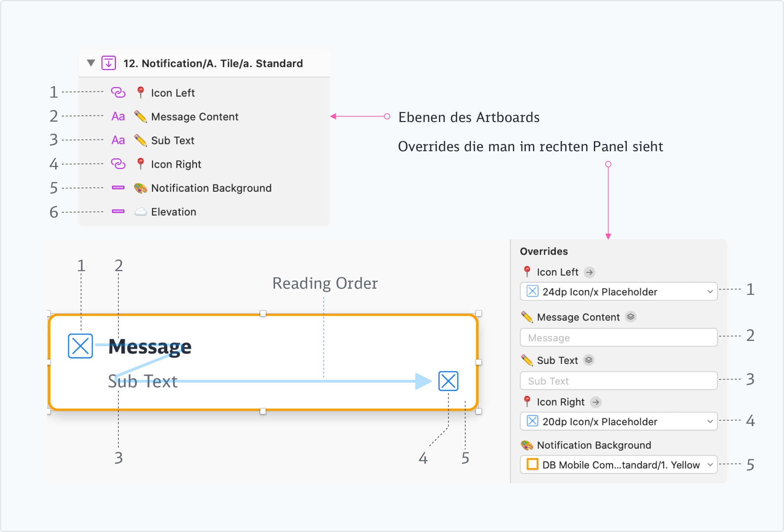Click the left placeholder icon on the notification tile
The height and width of the screenshot is (532, 784).
pos(80,346)
